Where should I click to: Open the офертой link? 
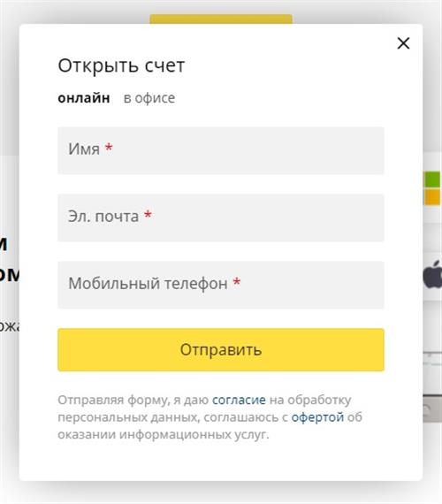[317, 417]
